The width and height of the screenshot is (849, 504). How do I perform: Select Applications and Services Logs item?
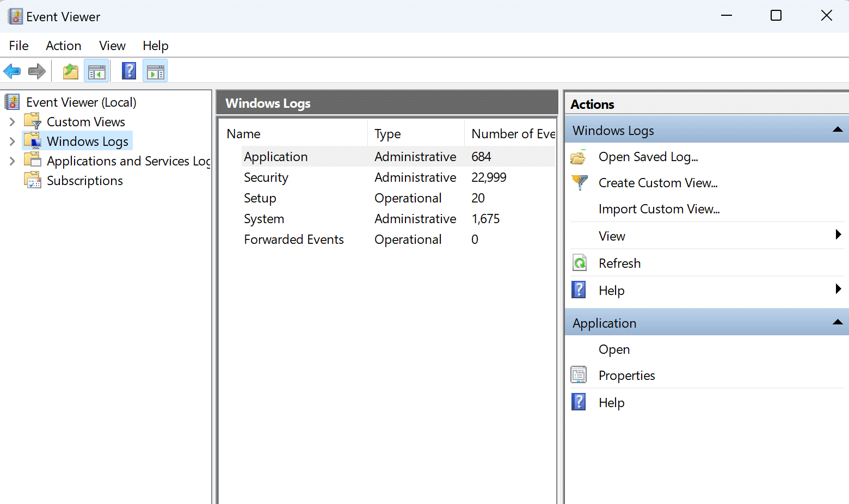click(128, 161)
